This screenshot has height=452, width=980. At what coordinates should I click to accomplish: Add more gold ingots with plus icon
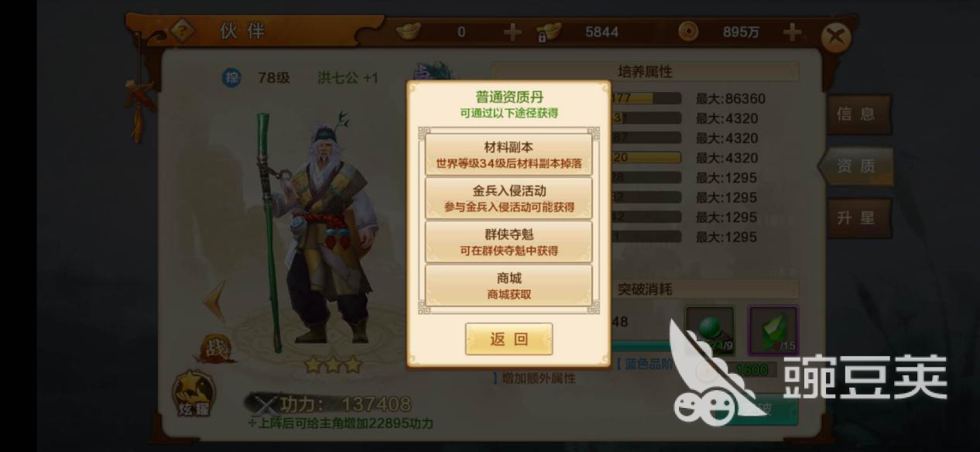pyautogui.click(x=512, y=32)
